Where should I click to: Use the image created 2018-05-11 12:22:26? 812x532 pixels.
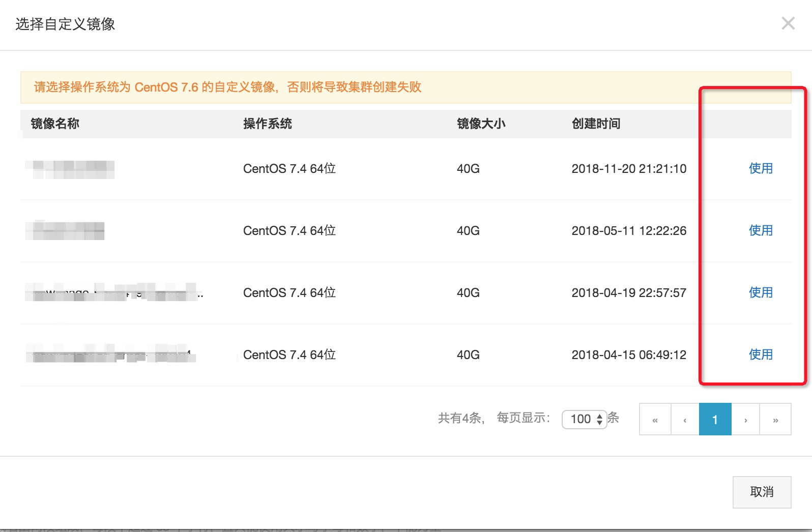[x=761, y=230]
